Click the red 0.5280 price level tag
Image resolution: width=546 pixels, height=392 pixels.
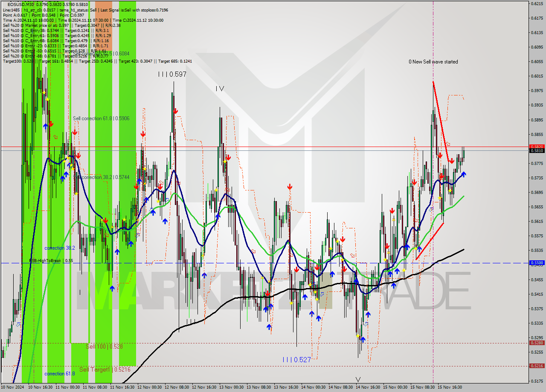(x=537, y=343)
